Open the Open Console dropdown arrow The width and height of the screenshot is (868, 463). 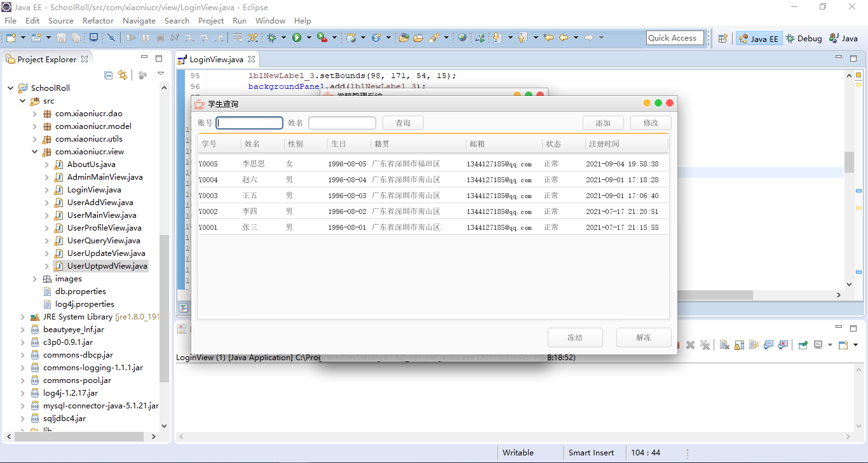[x=855, y=345]
